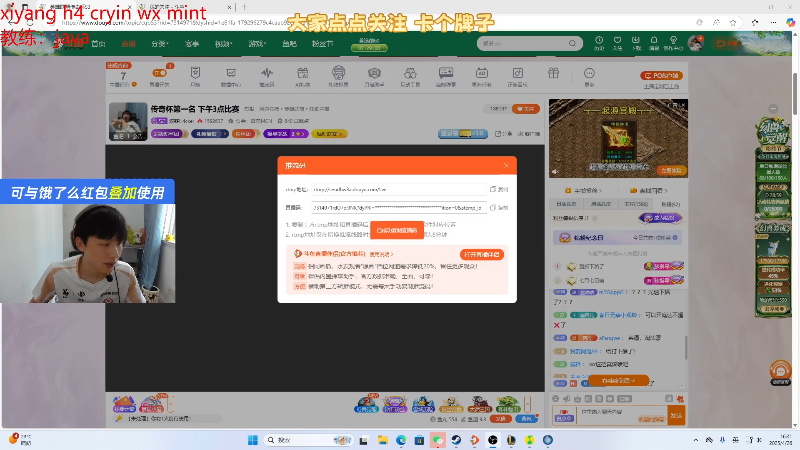Click the game ad video thumbnail
Image resolution: width=800 pixels, height=450 pixels.
click(x=618, y=138)
